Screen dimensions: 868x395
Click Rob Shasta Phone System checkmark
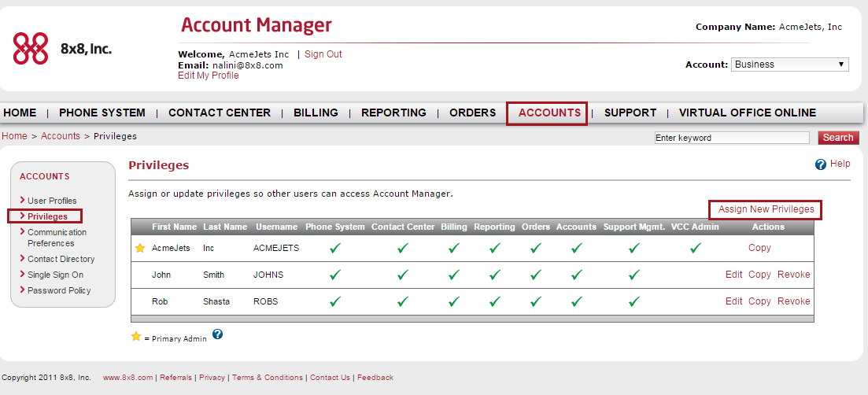335,301
